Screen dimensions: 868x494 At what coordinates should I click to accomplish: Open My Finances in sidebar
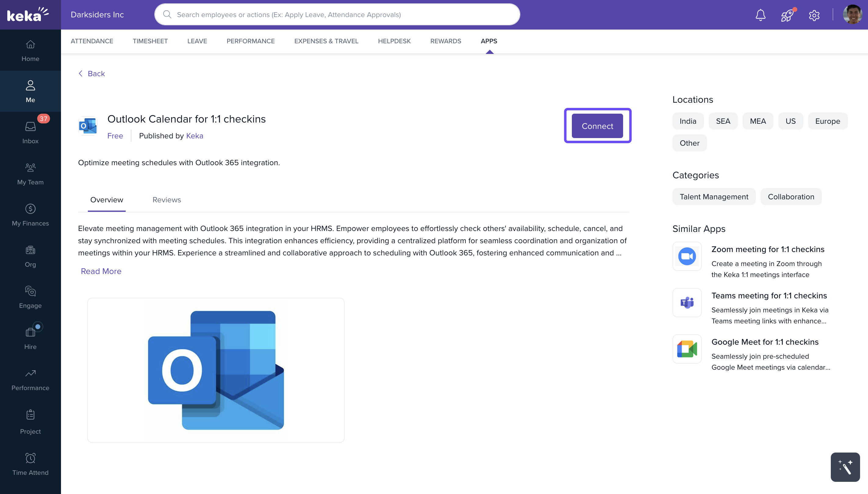(x=30, y=215)
